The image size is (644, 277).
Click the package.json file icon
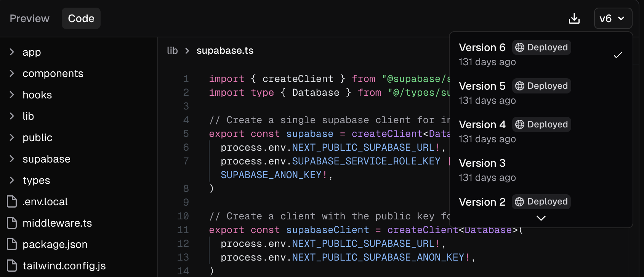click(x=12, y=244)
